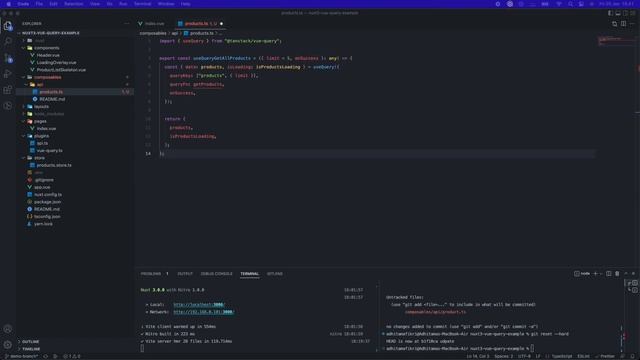
Task: Switch to the OUTPUT panel tab
Action: pos(185,273)
